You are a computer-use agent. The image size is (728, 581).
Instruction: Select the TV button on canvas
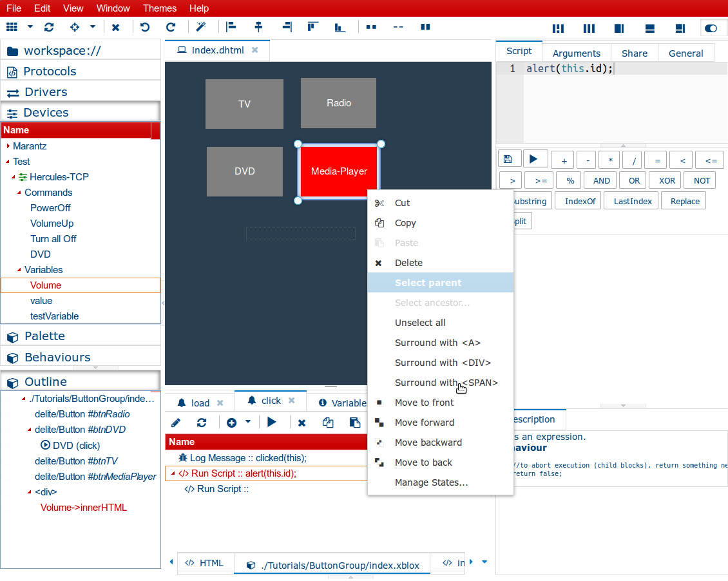coord(244,104)
